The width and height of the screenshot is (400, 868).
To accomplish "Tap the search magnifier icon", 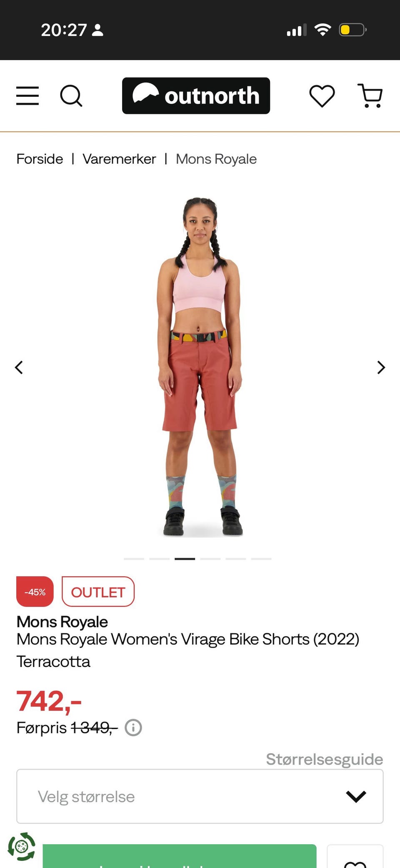I will [x=71, y=96].
